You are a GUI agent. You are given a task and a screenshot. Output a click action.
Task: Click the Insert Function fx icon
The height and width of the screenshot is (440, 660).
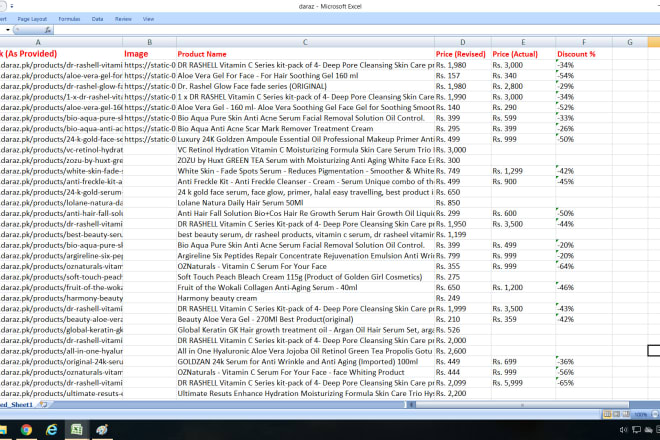(x=48, y=30)
